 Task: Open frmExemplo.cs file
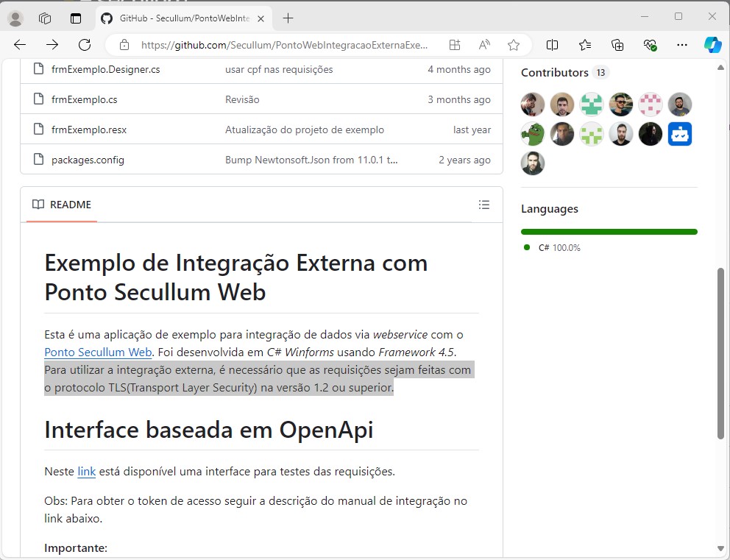(x=85, y=99)
